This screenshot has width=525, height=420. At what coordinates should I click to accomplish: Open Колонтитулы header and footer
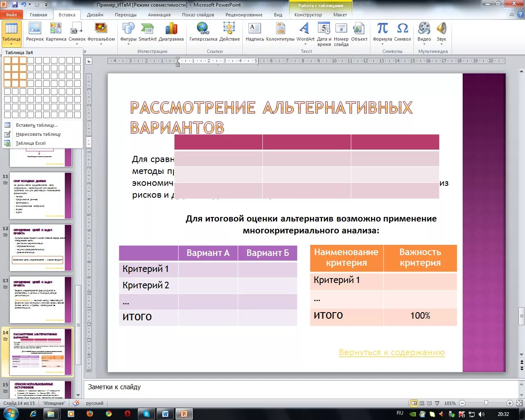click(280, 32)
